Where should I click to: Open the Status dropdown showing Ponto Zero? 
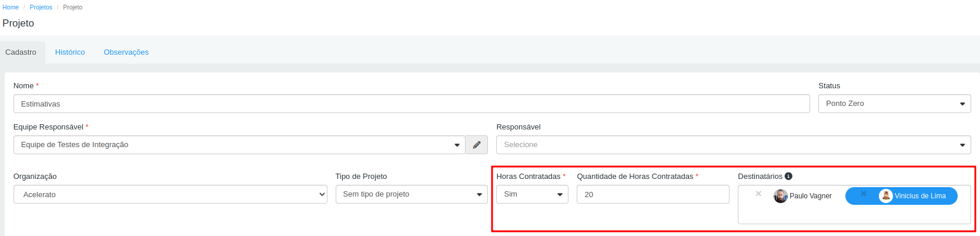coord(894,104)
